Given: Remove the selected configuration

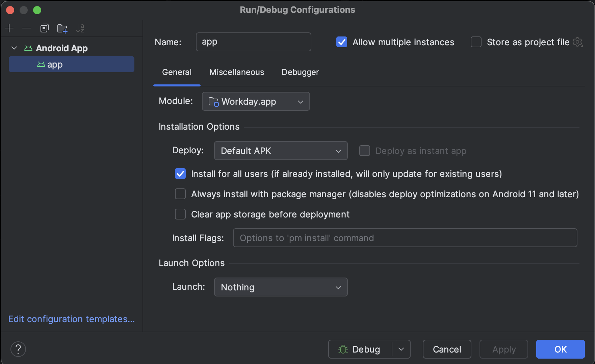Looking at the screenshot, I should tap(27, 28).
